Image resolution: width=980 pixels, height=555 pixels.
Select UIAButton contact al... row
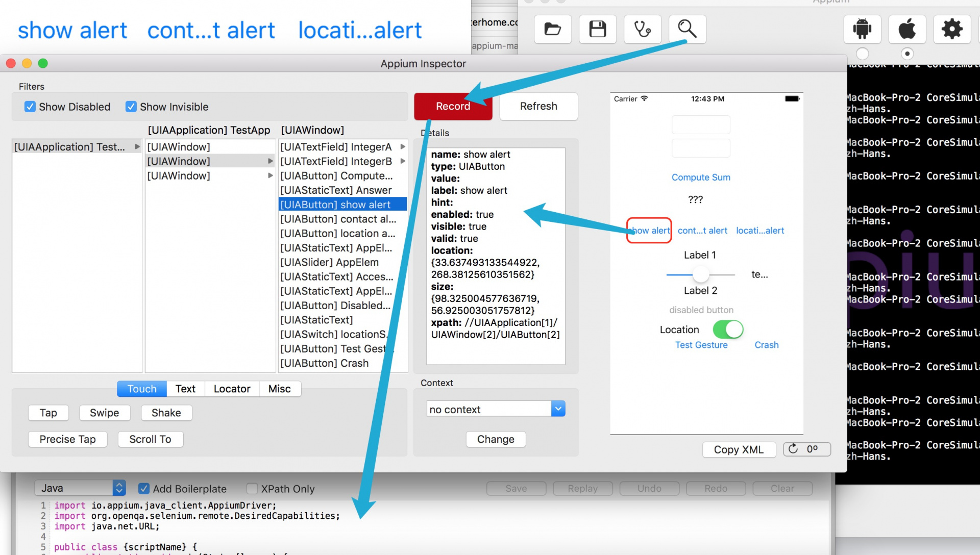(x=342, y=219)
